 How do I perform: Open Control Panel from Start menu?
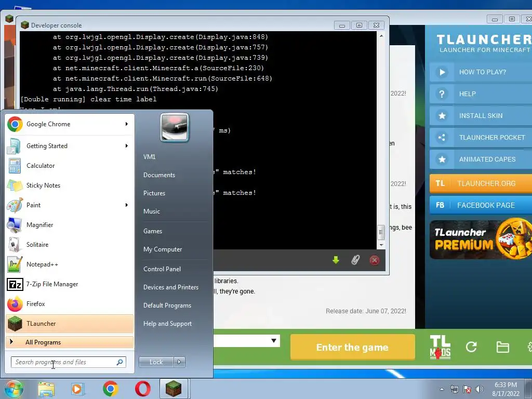pos(162,269)
